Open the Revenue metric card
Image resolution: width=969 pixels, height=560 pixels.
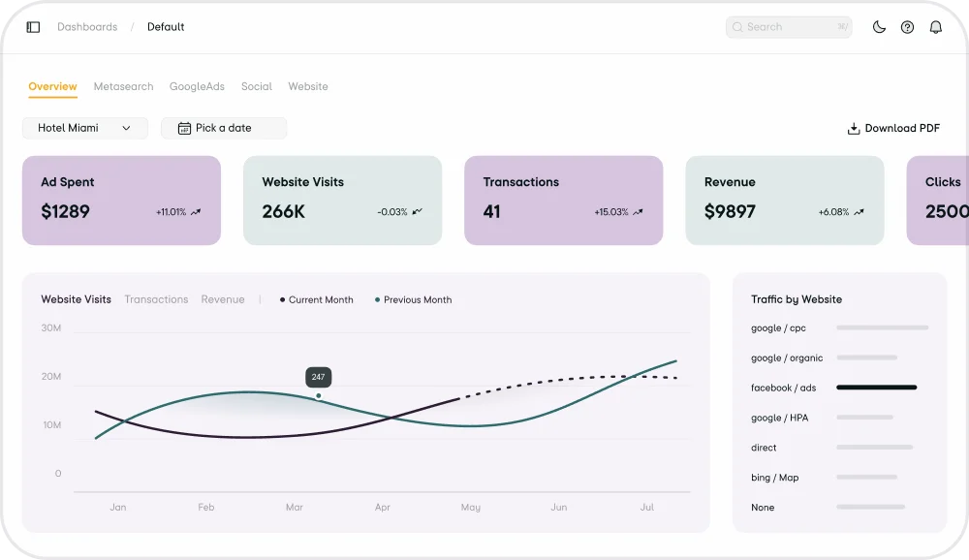pyautogui.click(x=785, y=201)
